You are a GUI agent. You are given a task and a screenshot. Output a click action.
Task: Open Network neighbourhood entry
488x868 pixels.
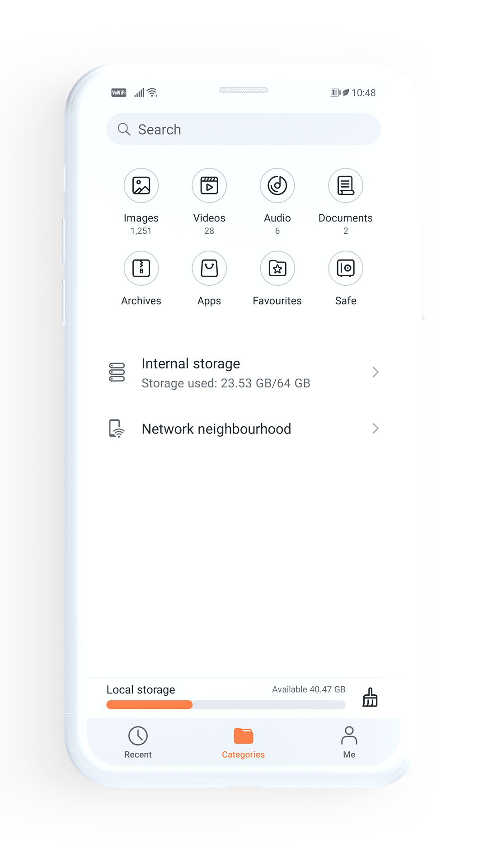click(244, 429)
